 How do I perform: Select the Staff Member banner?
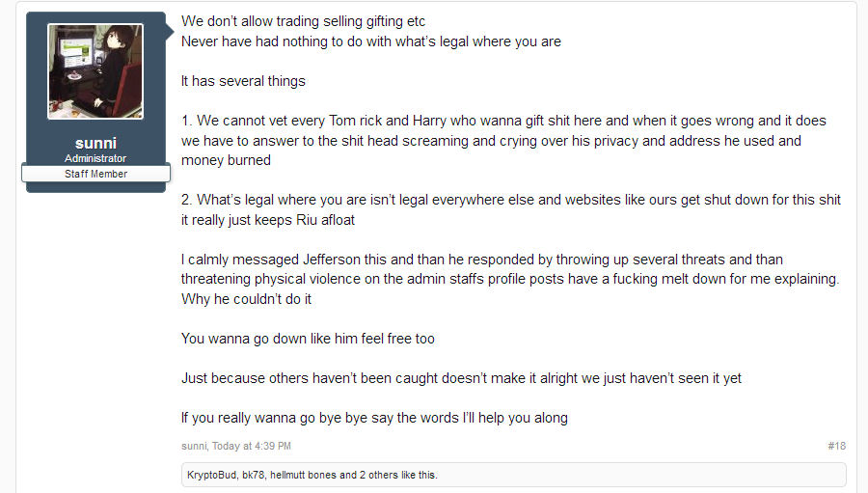[95, 174]
